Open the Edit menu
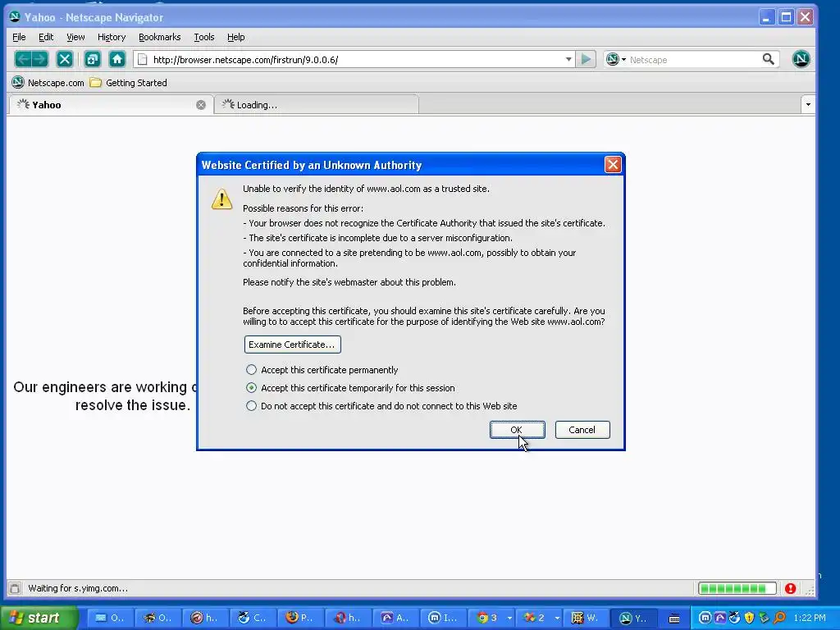This screenshot has height=630, width=840. point(46,37)
